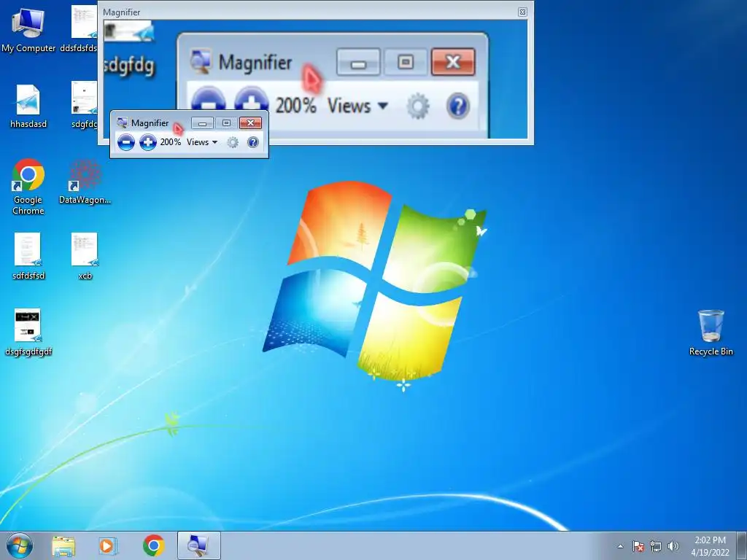Image resolution: width=747 pixels, height=560 pixels.
Task: Open volume speaker tray icon
Action: coord(673,546)
